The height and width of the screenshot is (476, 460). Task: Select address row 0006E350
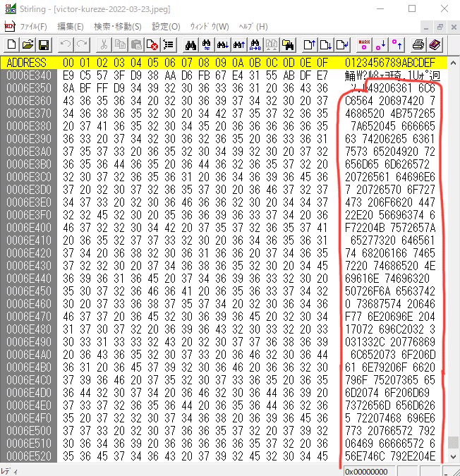coord(29,88)
